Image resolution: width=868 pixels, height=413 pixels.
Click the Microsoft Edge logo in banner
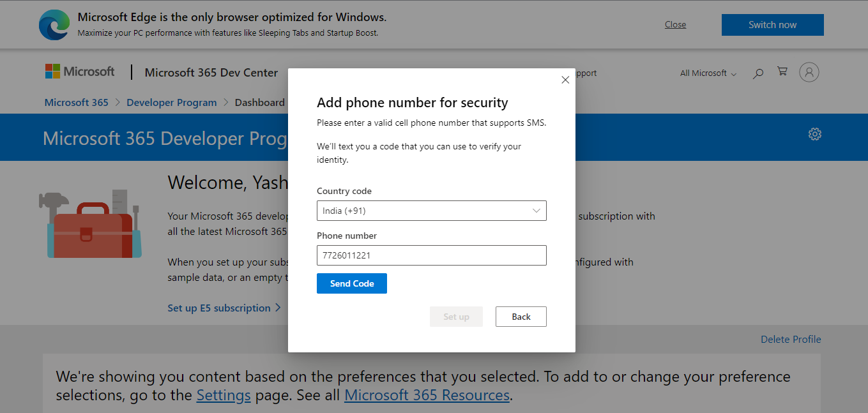[54, 24]
